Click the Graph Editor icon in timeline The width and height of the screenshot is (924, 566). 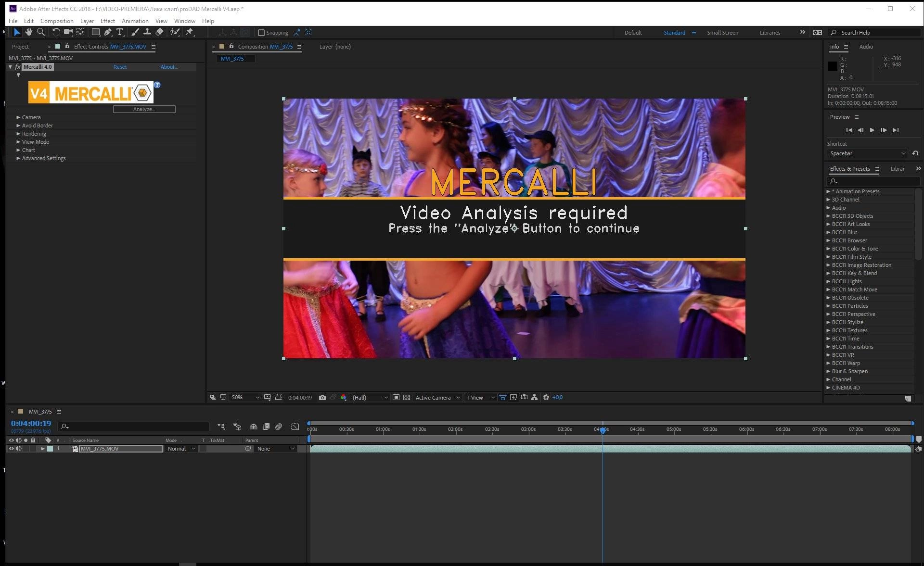click(295, 427)
